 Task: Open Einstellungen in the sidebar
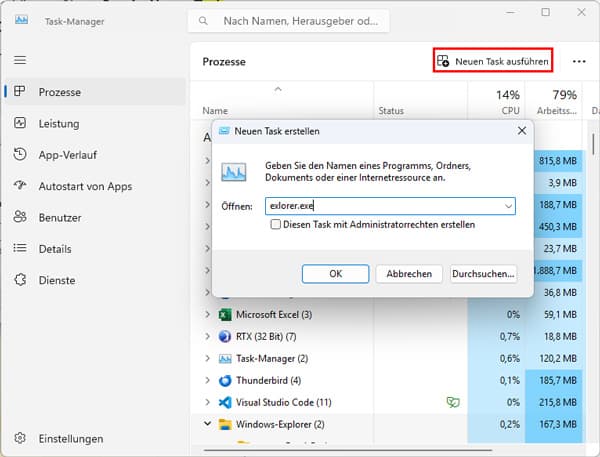pos(95,438)
